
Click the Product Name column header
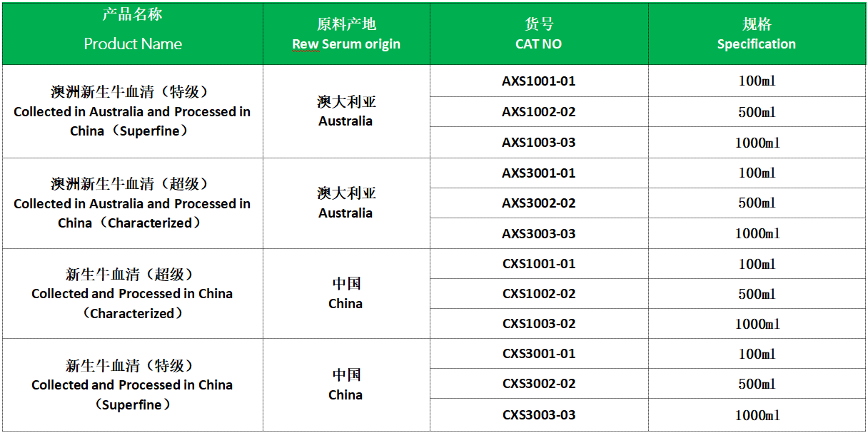click(x=133, y=34)
